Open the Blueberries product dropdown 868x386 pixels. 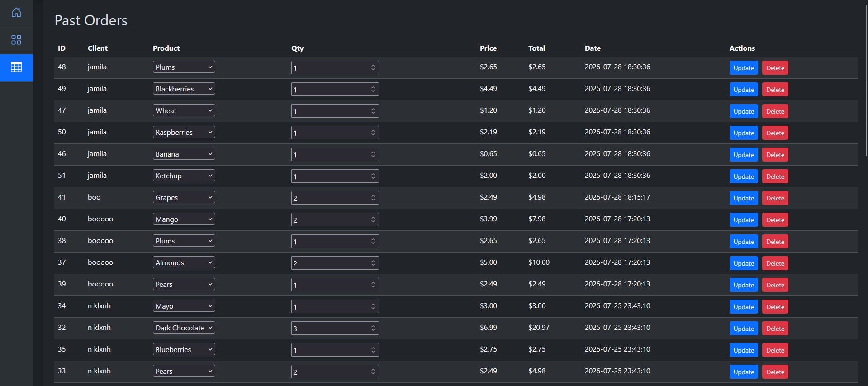(x=184, y=349)
